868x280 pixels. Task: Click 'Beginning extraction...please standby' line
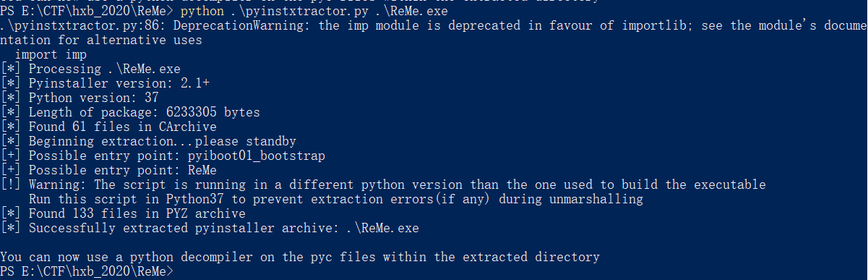pos(148,141)
